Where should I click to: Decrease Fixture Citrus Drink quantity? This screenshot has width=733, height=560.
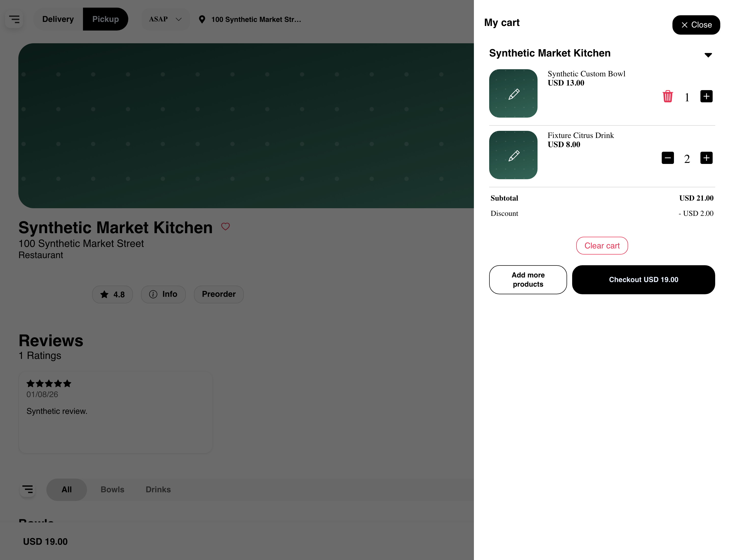coord(667,158)
